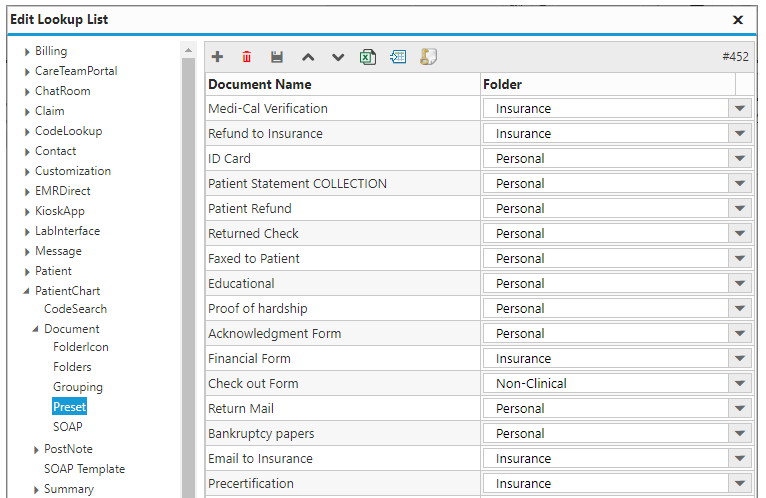Expand the Patient tree node
Viewport: 766px width, 498px height.
click(27, 272)
